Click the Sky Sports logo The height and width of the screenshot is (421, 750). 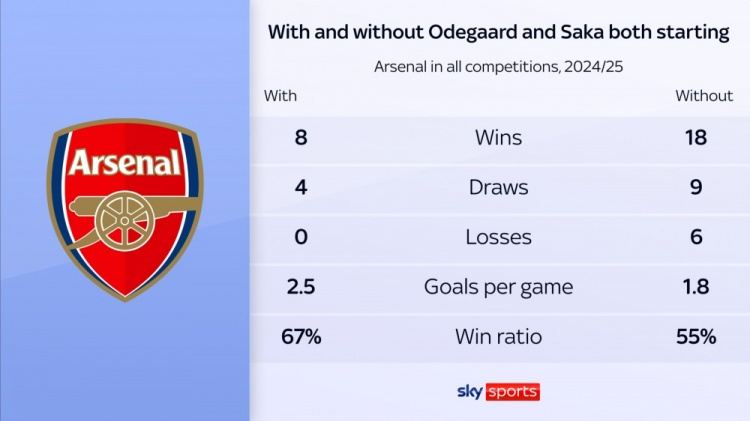click(x=498, y=391)
